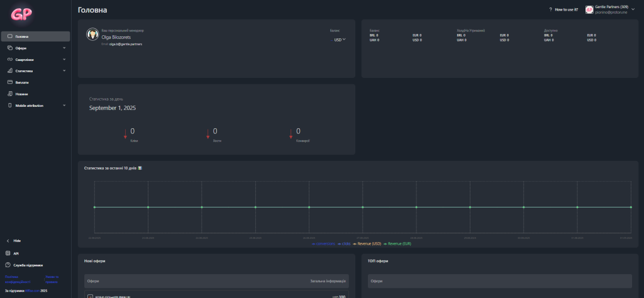Collapse sidebar with Hide button

[x=17, y=241]
